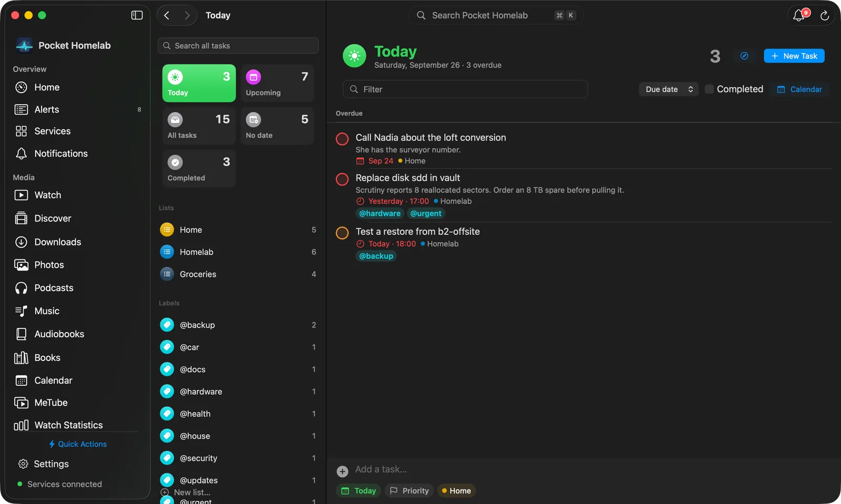This screenshot has height=504, width=841.
Task: Click the Search all tasks field
Action: [x=238, y=46]
